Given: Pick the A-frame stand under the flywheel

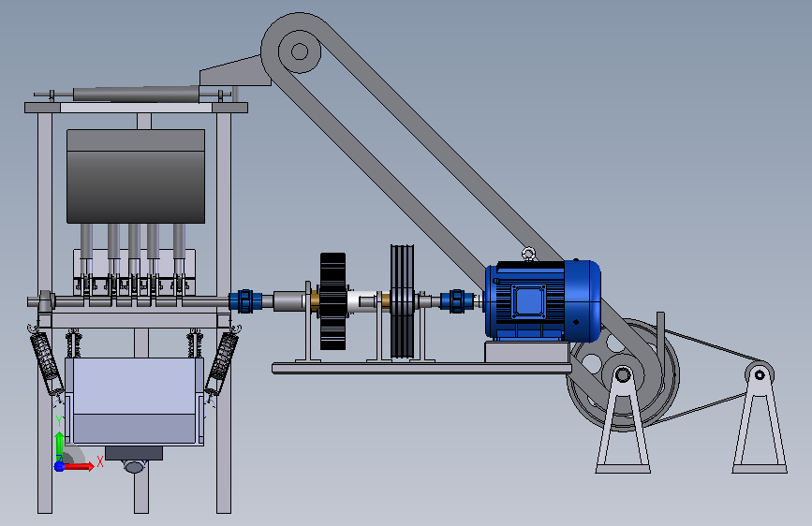Looking at the screenshot, I should (623, 420).
